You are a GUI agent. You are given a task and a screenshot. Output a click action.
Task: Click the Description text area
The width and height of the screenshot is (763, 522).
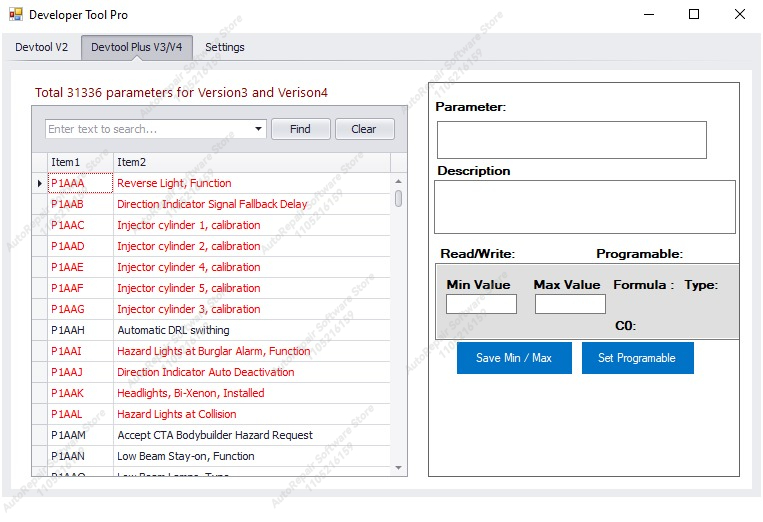click(x=585, y=207)
